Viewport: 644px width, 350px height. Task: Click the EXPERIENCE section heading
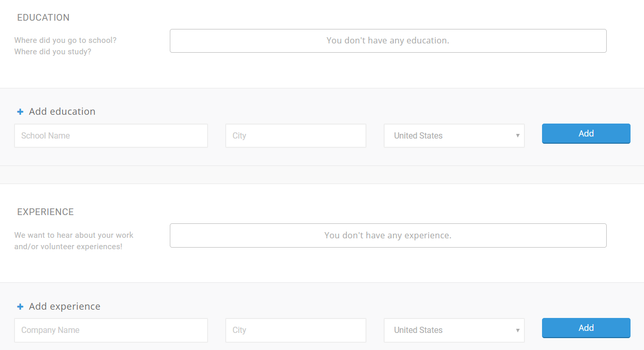(46, 212)
